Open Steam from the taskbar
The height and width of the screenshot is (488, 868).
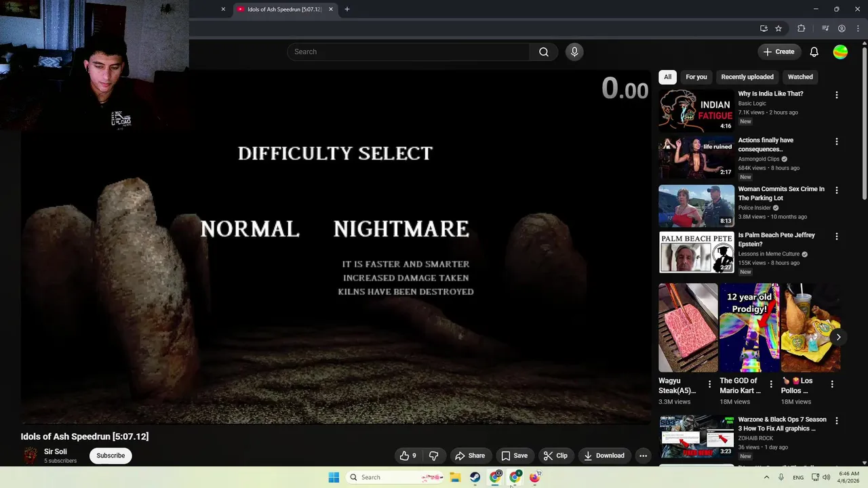(475, 477)
